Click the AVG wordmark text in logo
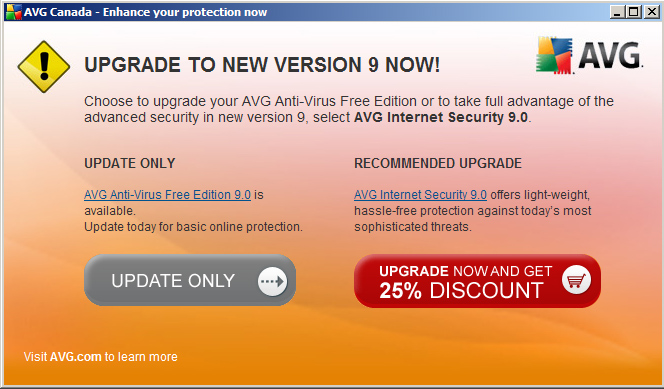Image resolution: width=664 pixels, height=389 pixels. coord(610,55)
